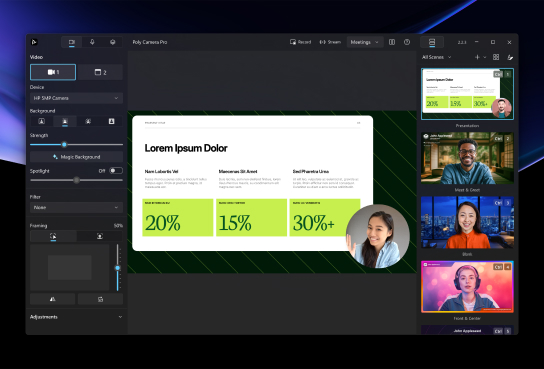Select the last background replace icon
The height and width of the screenshot is (369, 544).
coord(111,121)
